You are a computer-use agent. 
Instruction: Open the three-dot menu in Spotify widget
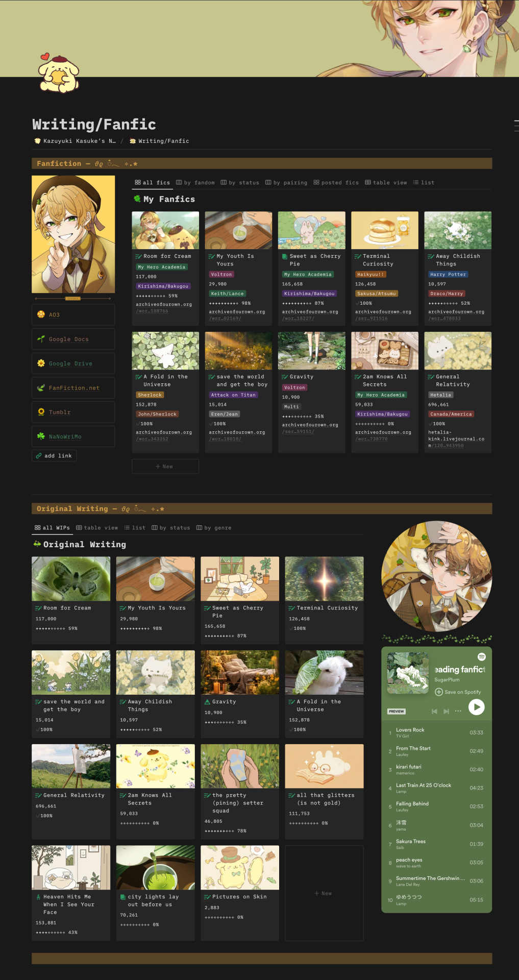coord(458,711)
